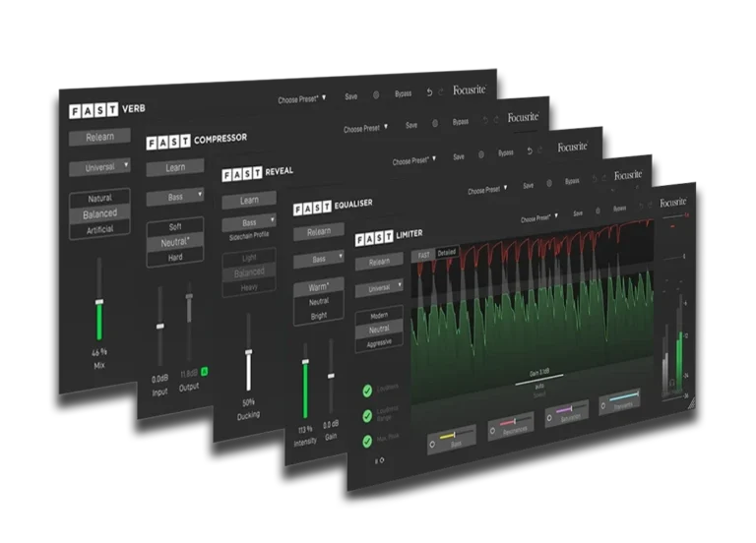The width and height of the screenshot is (756, 543).
Task: Open Choose Preset dropdown in FAST Limiter
Action: coord(539,217)
